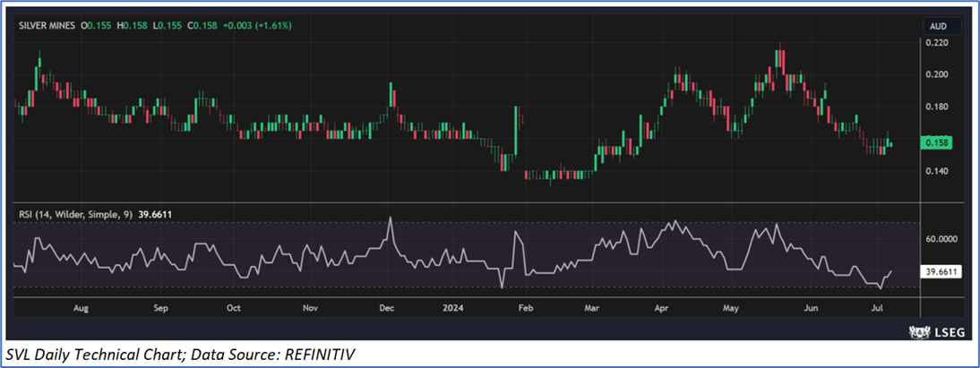980x368 pixels.
Task: Select the Oct label on time axis
Action: (x=233, y=308)
